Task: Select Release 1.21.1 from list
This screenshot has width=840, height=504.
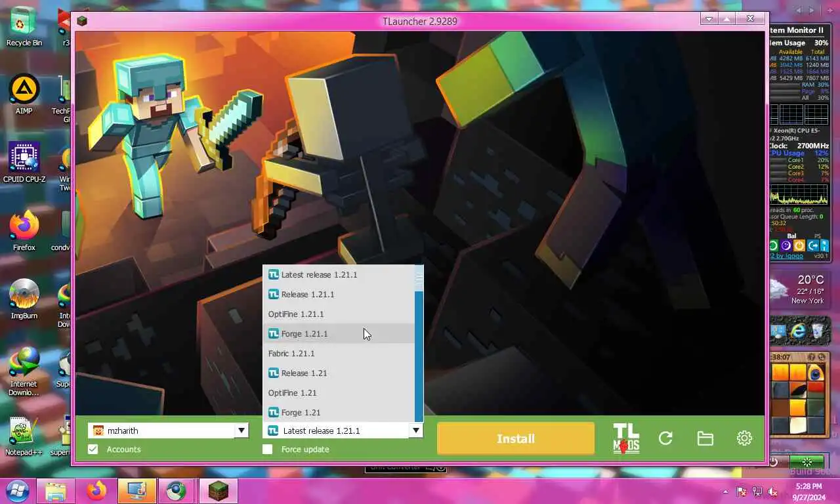Action: pyautogui.click(x=339, y=295)
